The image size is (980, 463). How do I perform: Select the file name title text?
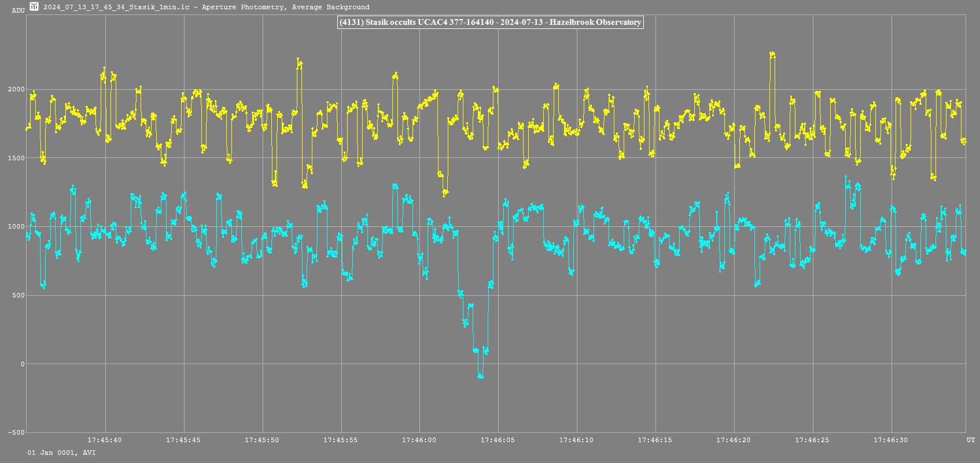pyautogui.click(x=206, y=7)
